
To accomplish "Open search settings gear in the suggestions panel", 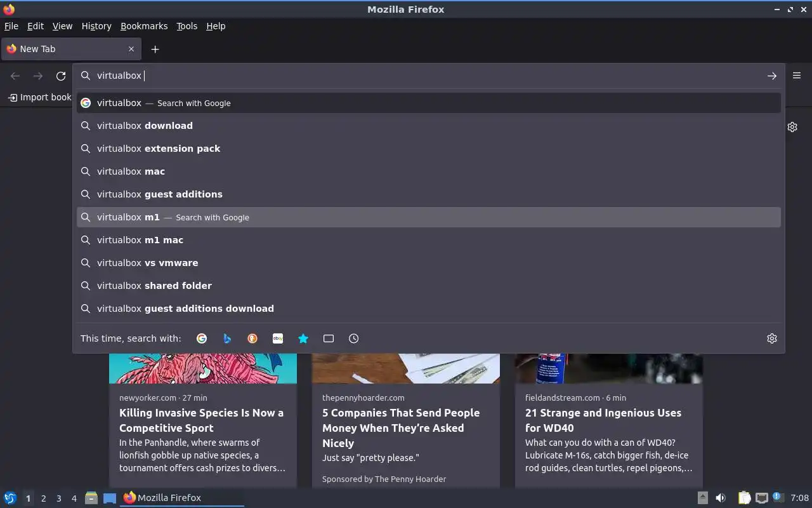I will (772, 338).
